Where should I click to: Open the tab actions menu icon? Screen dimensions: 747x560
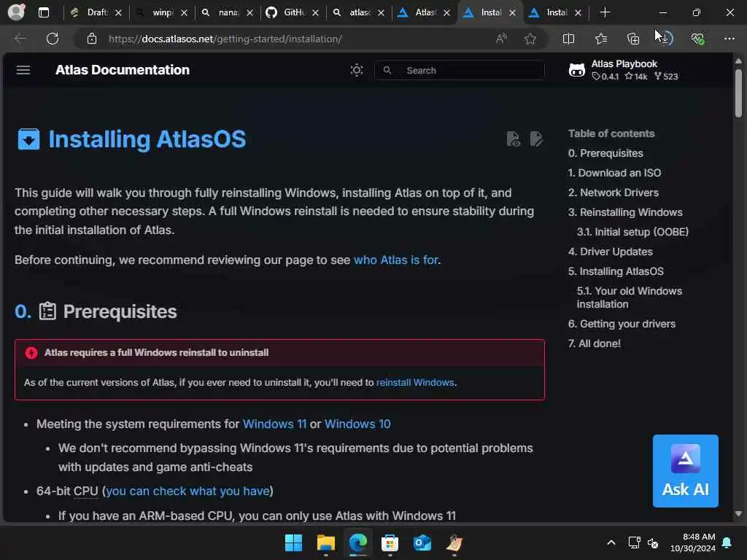click(x=43, y=12)
